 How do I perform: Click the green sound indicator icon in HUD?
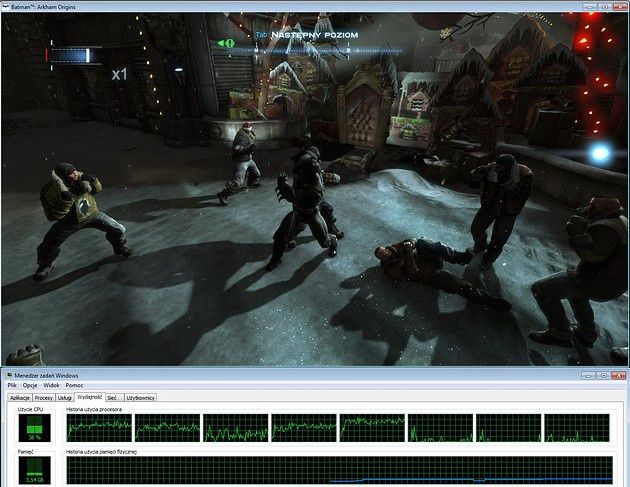[226, 43]
